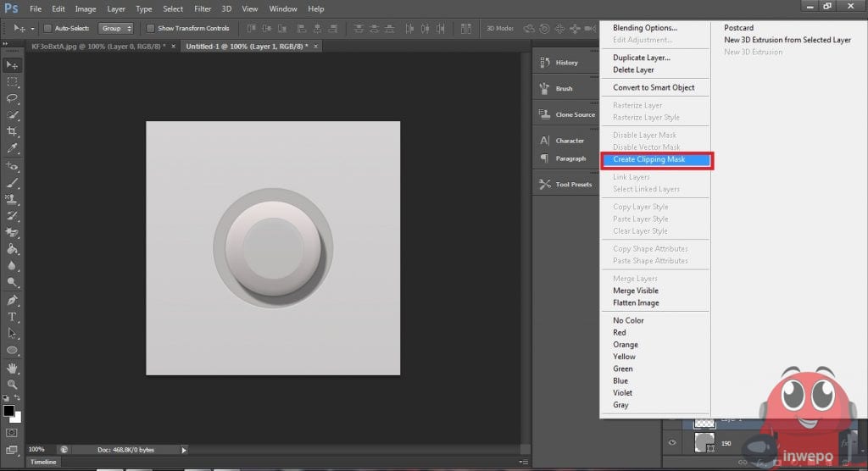Select the Zoom tool in toolbar

pyautogui.click(x=13, y=385)
